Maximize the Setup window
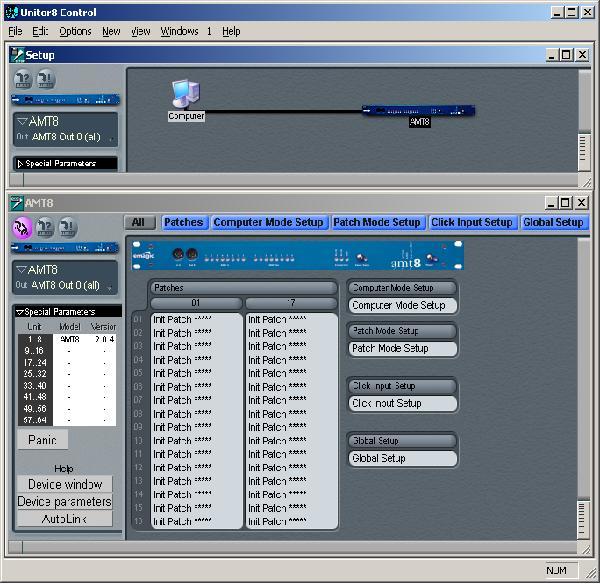The height and width of the screenshot is (584, 600). pos(566,55)
